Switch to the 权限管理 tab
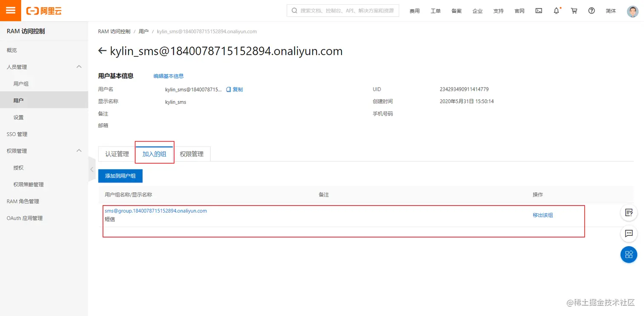Viewport: 644px width, 316px height. tap(192, 154)
